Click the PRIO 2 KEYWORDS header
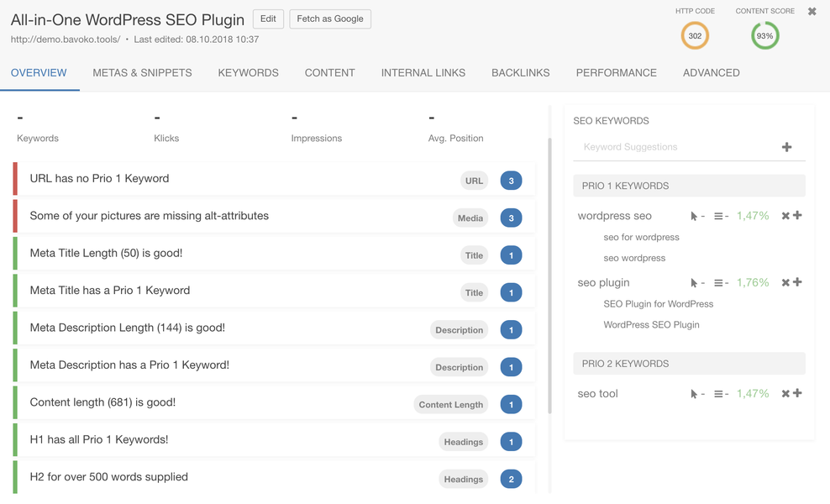Screen dimensions: 830x504 [x=689, y=364]
